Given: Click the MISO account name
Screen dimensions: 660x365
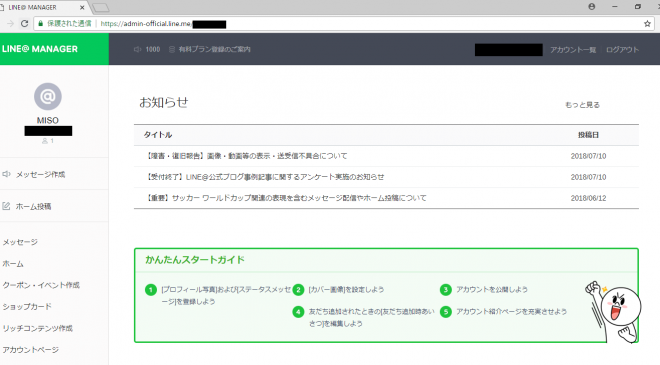Looking at the screenshot, I should pos(48,120).
